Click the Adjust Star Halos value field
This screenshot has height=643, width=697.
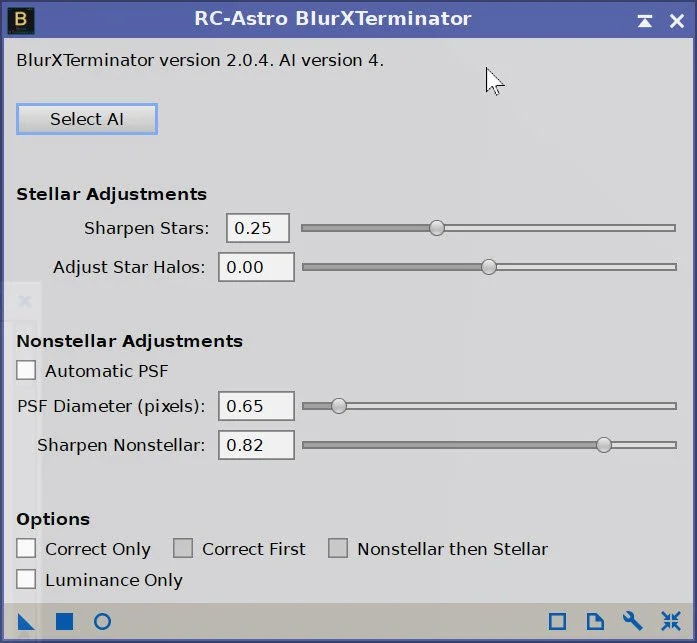point(256,267)
